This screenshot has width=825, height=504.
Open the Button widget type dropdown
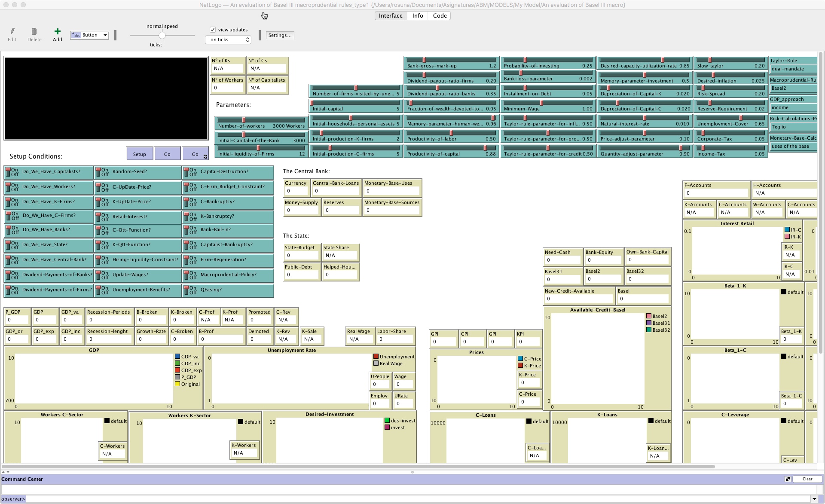tap(90, 35)
